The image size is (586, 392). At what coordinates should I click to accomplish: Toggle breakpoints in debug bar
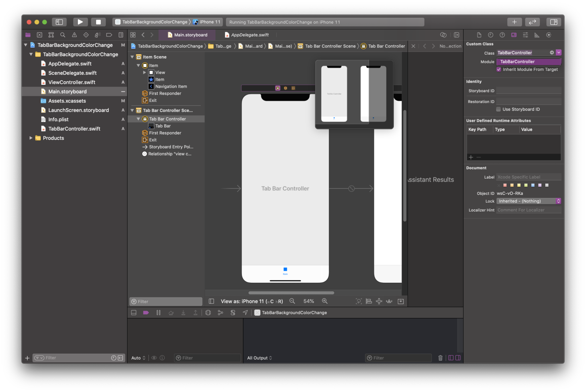click(x=146, y=313)
